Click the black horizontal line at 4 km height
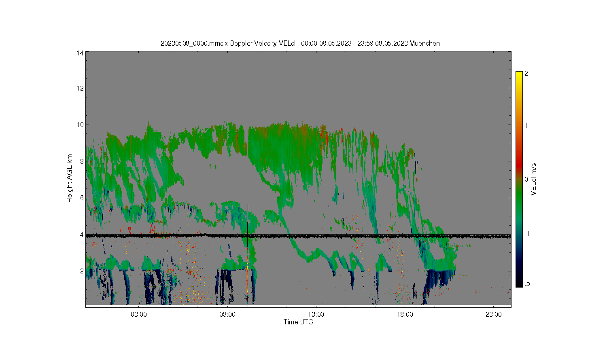 [298, 236]
